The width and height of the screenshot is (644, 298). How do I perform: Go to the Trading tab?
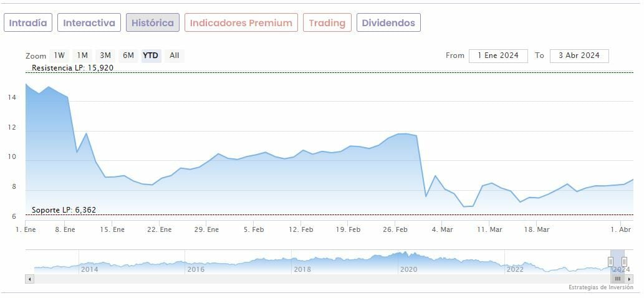point(327,23)
